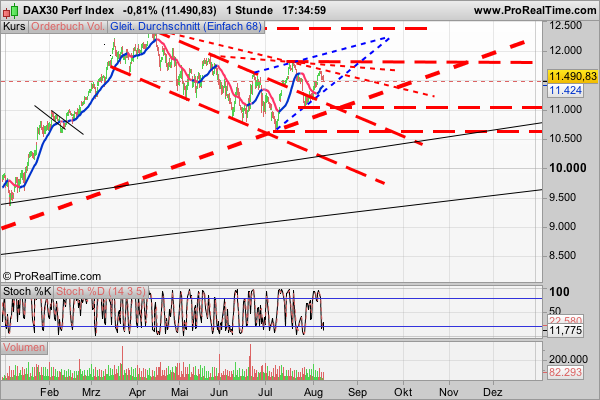Click the bold 10.000 price axis label
Image resolution: width=600 pixels, height=400 pixels.
tap(567, 168)
